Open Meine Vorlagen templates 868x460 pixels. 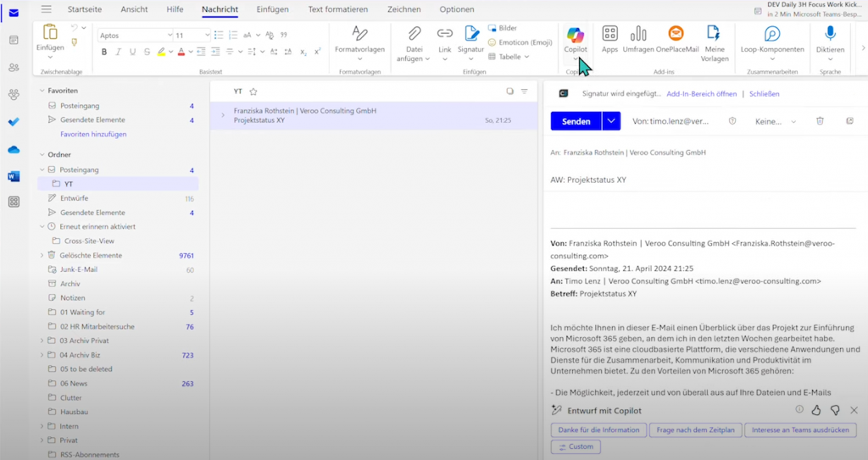pyautogui.click(x=714, y=43)
